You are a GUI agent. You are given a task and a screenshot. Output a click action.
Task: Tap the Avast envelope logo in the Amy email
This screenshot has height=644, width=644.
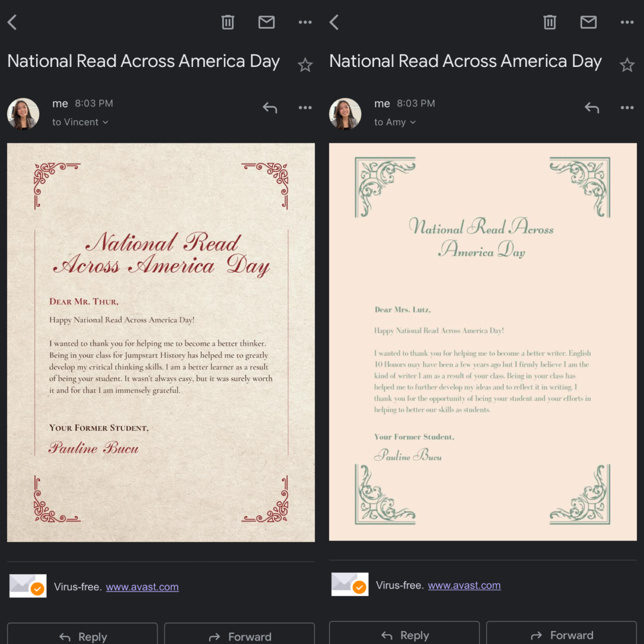[x=350, y=585]
